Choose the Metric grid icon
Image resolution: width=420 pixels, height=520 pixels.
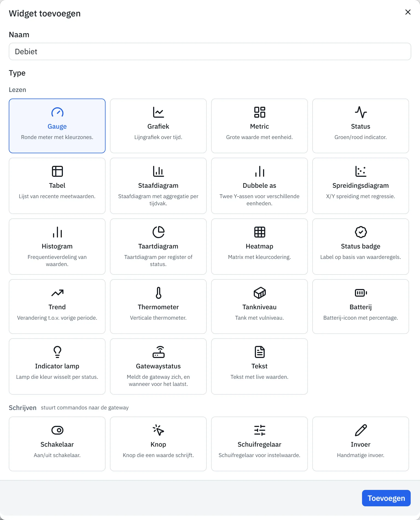pos(259,112)
